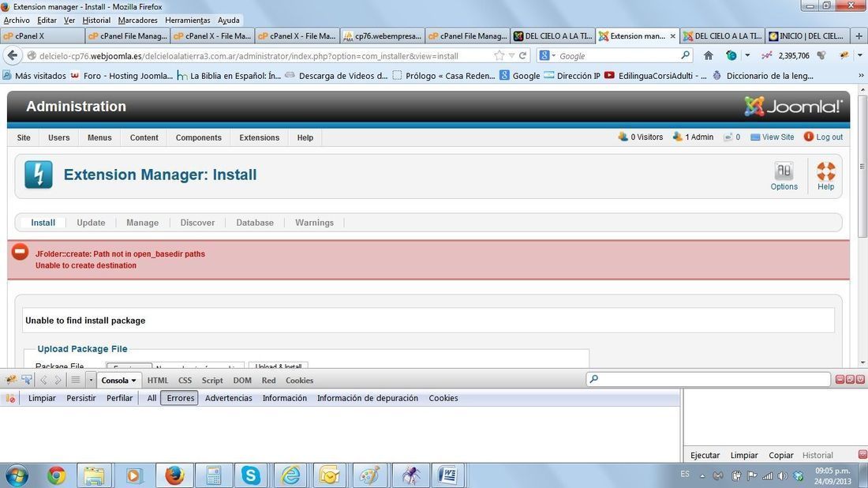
Task: Click the search magnifier in Google box
Action: pos(685,54)
